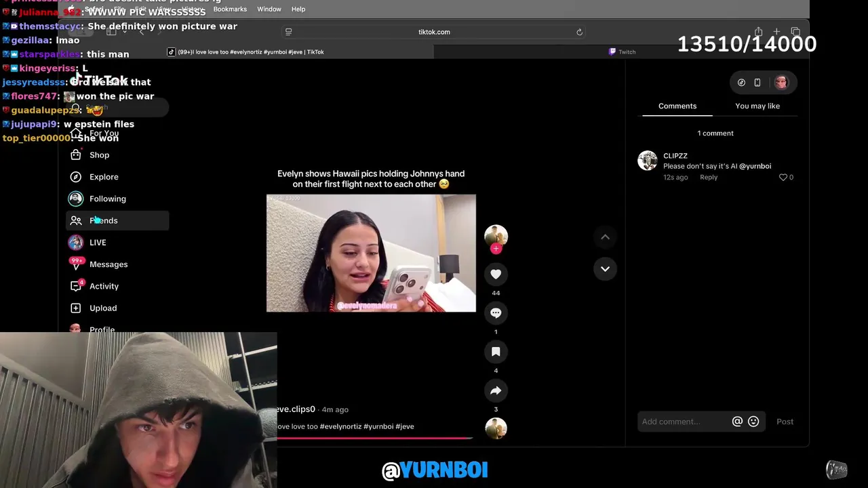
Task: Bookmark the video to favorites
Action: tap(496, 351)
